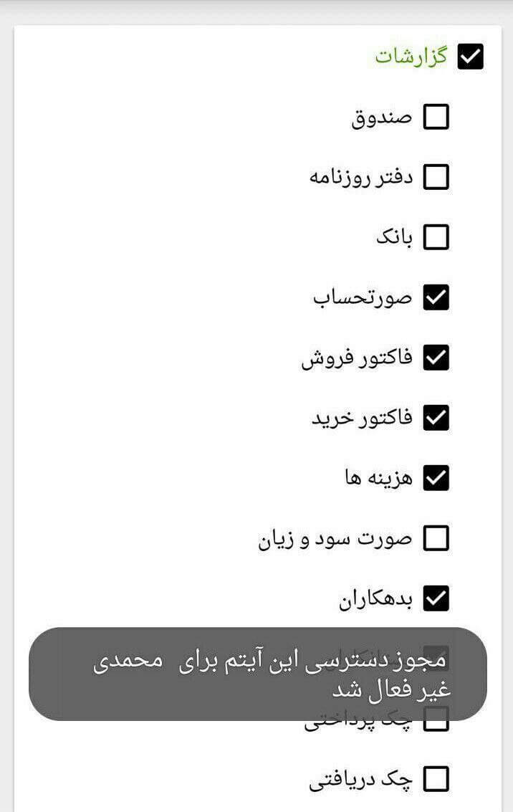Uncheck the گزارشات parent checkbox

pos(471,57)
